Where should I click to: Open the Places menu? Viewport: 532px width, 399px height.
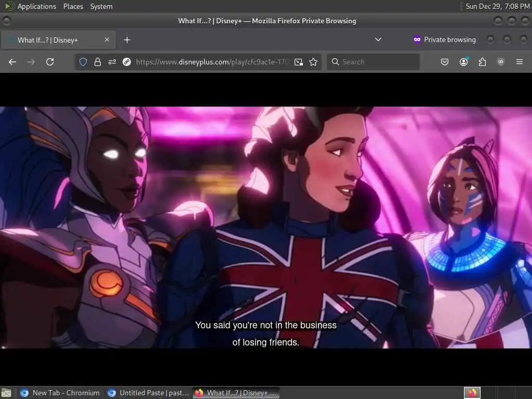pyautogui.click(x=73, y=6)
